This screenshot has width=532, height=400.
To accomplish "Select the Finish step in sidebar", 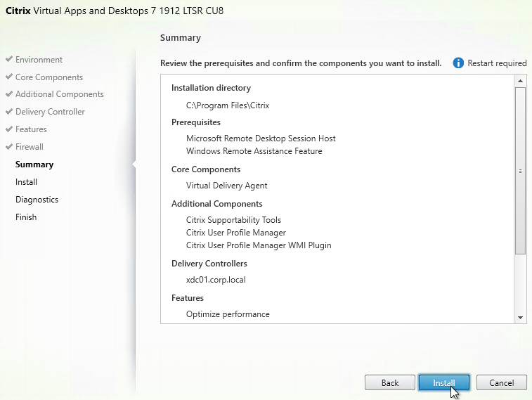I will (x=26, y=217).
